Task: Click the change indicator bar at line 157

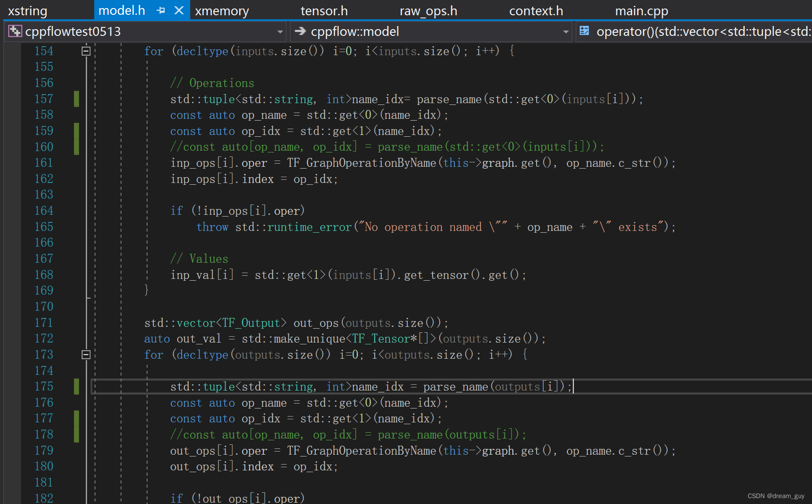Action: [76, 99]
